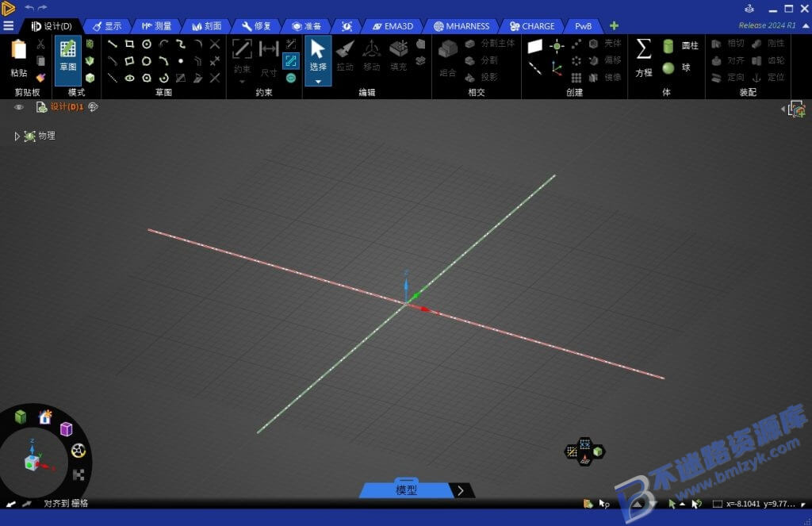The image size is (812, 526).
Task: Click the format painter brush icon
Action: click(40, 78)
